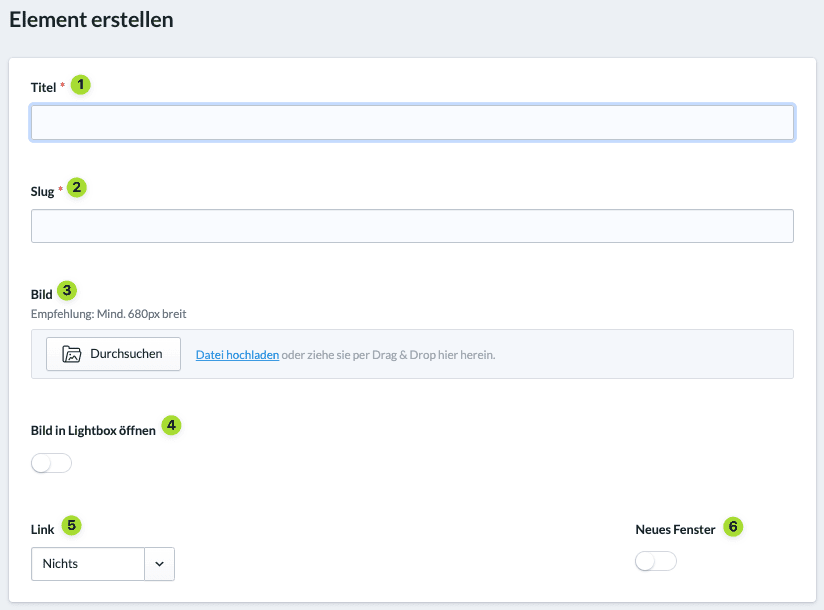Click the green number 3 badge beside Bild
Screen dimensions: 824x610
coord(67,291)
